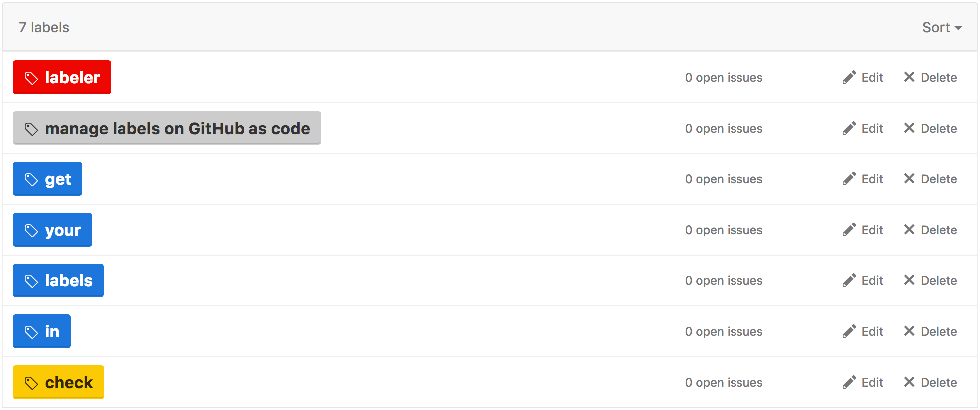This screenshot has width=980, height=410.
Task: Edit the 'manage labels on GitHub as code' label
Action: [863, 128]
